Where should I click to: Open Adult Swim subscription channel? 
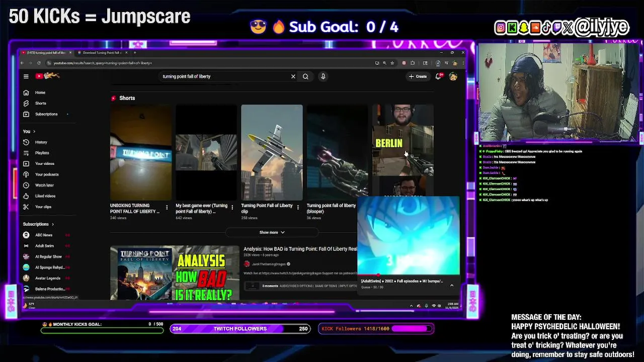[46, 246]
